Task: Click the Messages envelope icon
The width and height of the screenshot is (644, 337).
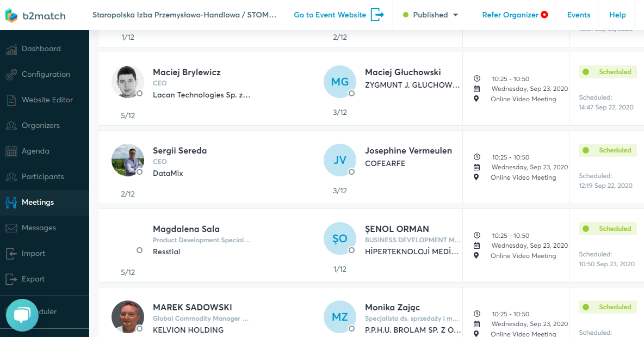Action: click(11, 228)
